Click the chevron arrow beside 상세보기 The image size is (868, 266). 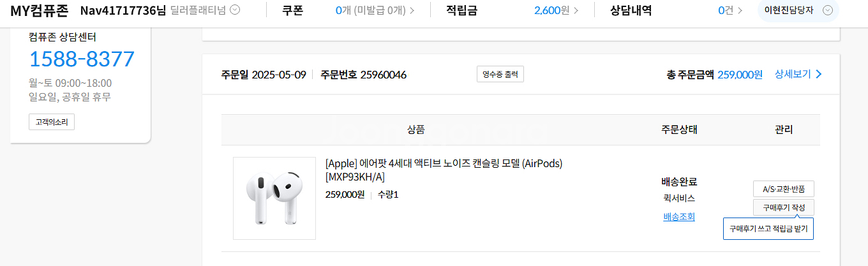coord(819,74)
